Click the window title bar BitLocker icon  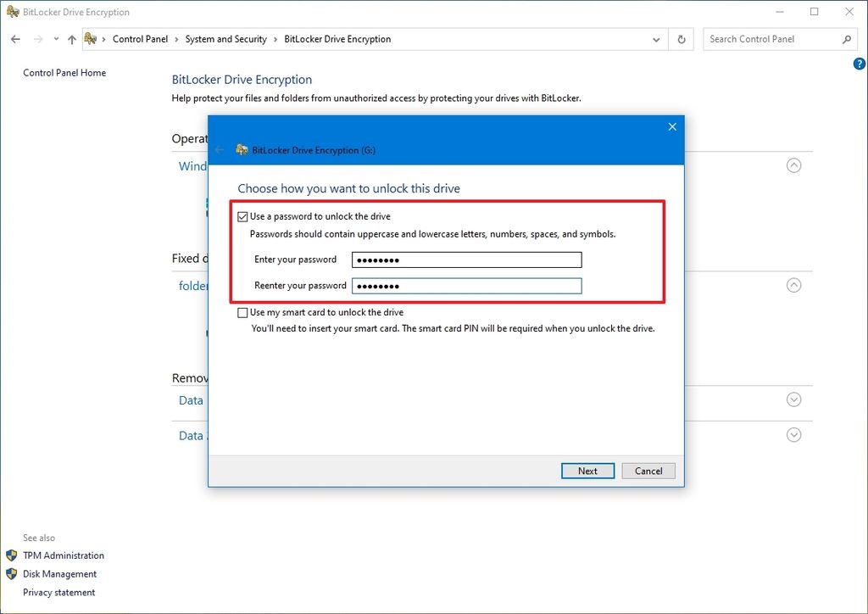(13, 11)
